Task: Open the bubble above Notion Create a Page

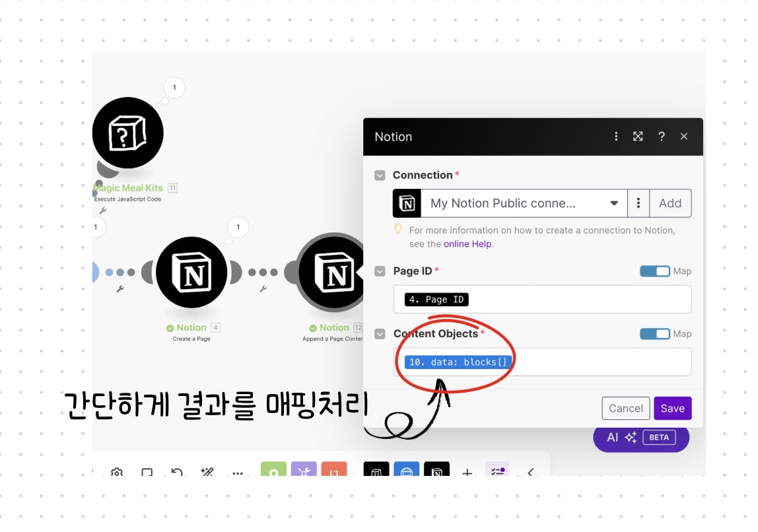Action: pyautogui.click(x=238, y=226)
